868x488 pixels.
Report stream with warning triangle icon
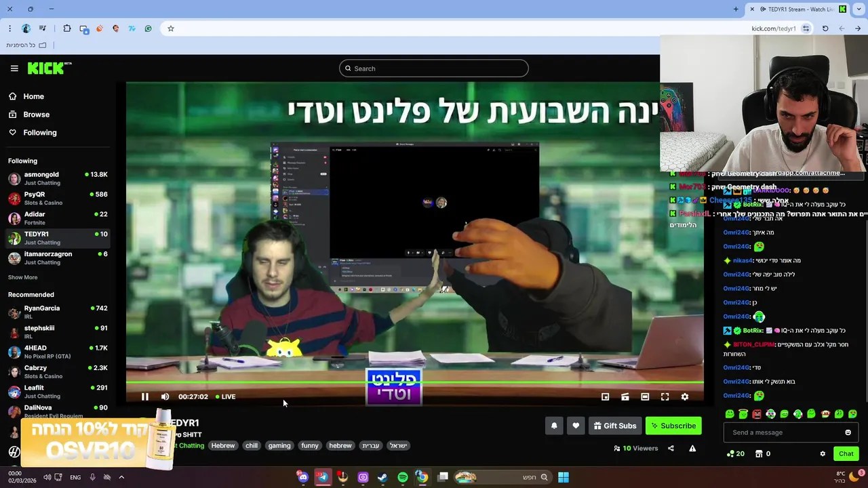(x=692, y=448)
